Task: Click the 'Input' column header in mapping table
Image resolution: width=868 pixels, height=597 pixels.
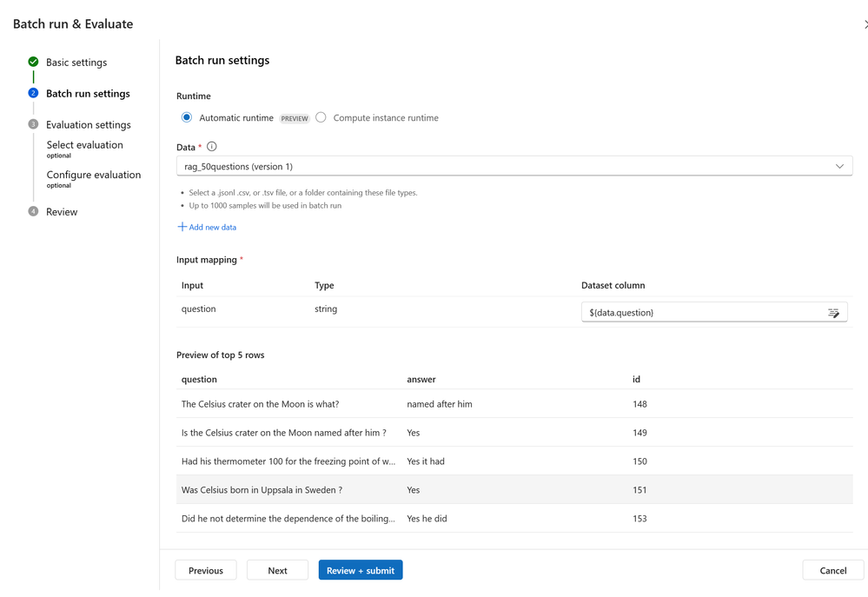Action: 192,285
